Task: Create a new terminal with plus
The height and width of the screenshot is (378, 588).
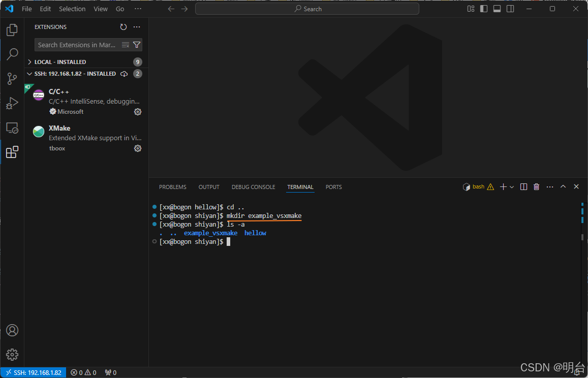Action: click(503, 187)
